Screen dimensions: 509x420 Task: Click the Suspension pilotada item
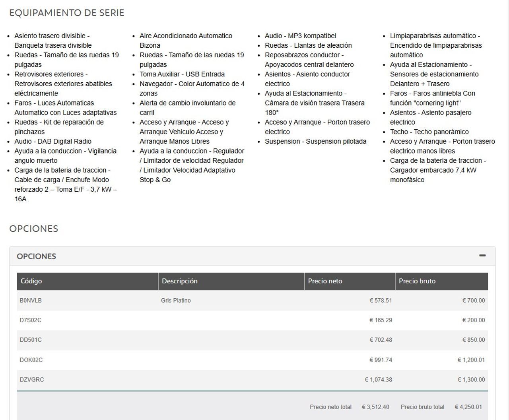[x=316, y=142]
